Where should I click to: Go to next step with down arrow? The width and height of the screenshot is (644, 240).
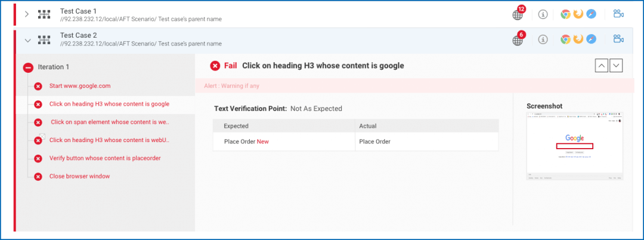(616, 66)
